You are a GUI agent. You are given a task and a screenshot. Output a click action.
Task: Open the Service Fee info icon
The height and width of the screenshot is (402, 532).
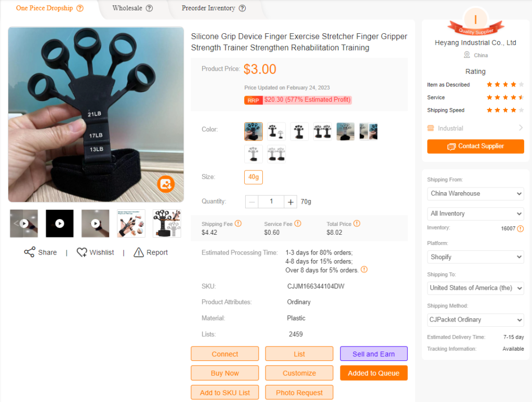point(298,223)
